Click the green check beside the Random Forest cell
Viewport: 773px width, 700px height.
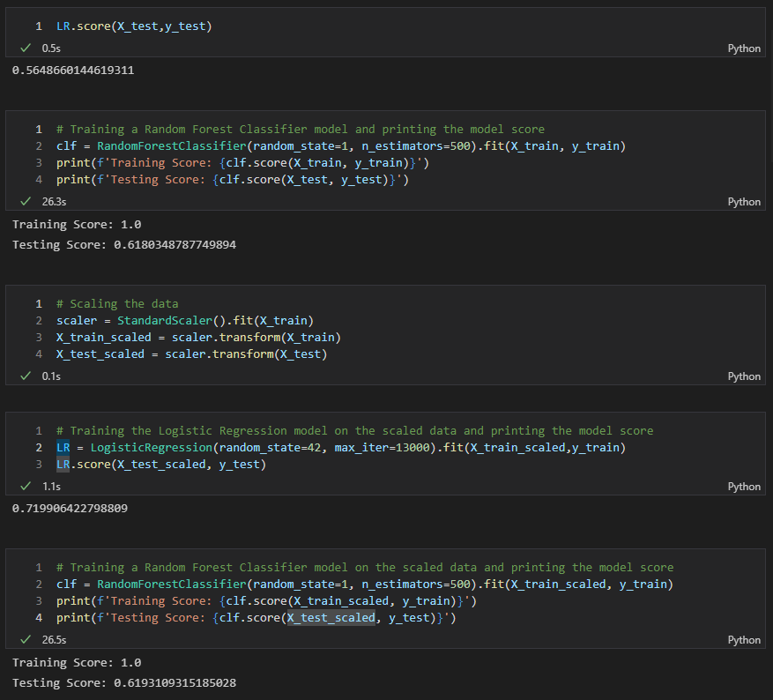pos(26,201)
